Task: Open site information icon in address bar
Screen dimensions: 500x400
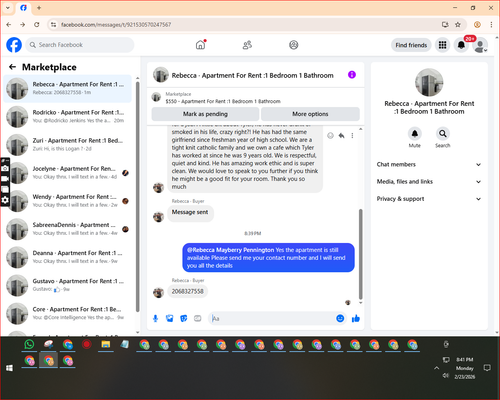Action: (x=53, y=24)
